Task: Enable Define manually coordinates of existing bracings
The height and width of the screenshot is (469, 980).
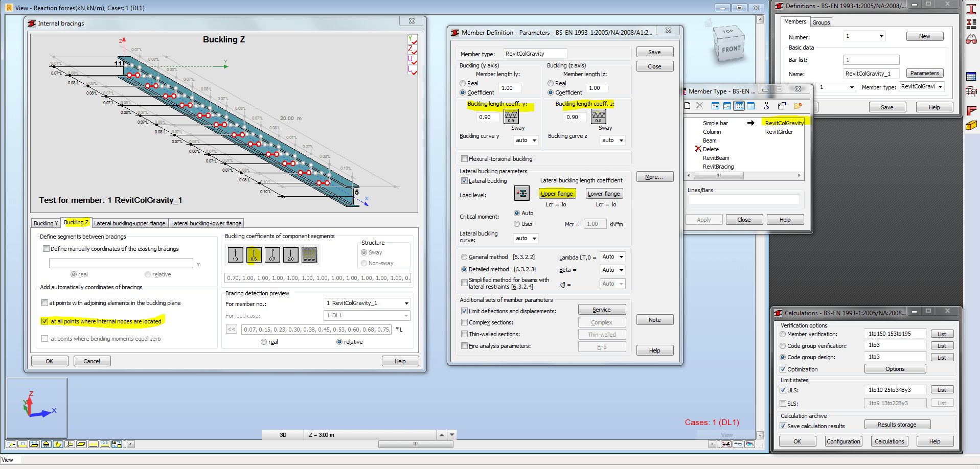Action: (x=47, y=249)
